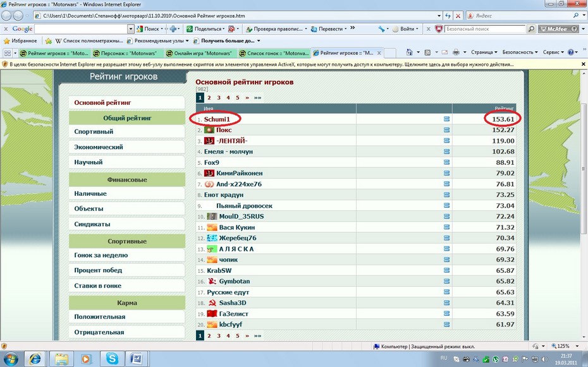Open the Экономический rating link
Viewport: 588px width, 367px height.
(99, 147)
